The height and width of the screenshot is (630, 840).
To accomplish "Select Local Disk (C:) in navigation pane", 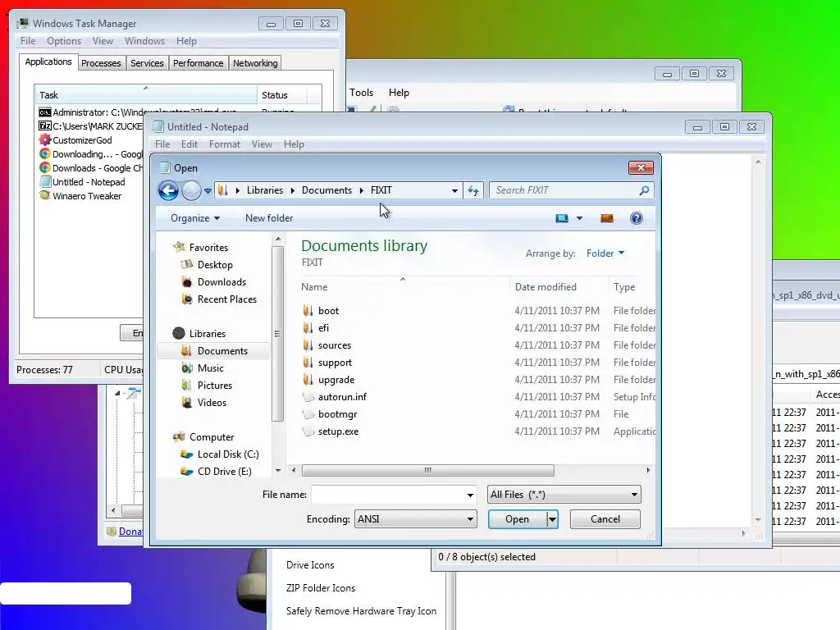I will point(228,454).
